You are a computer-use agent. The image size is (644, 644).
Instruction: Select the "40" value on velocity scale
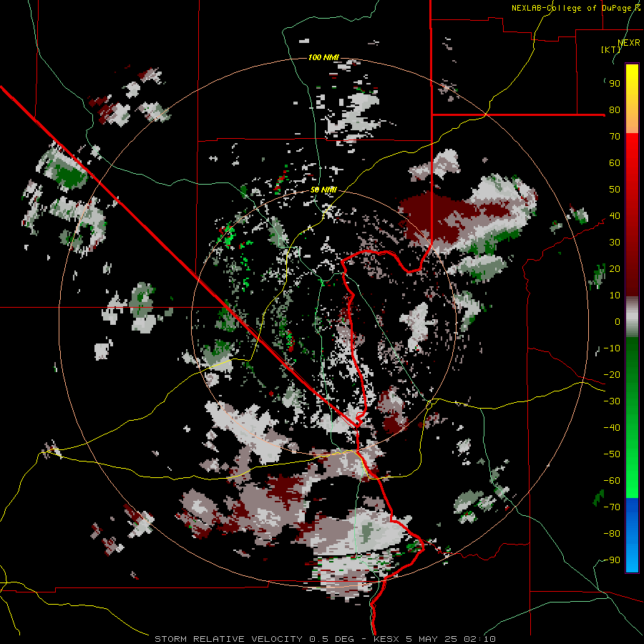point(615,215)
